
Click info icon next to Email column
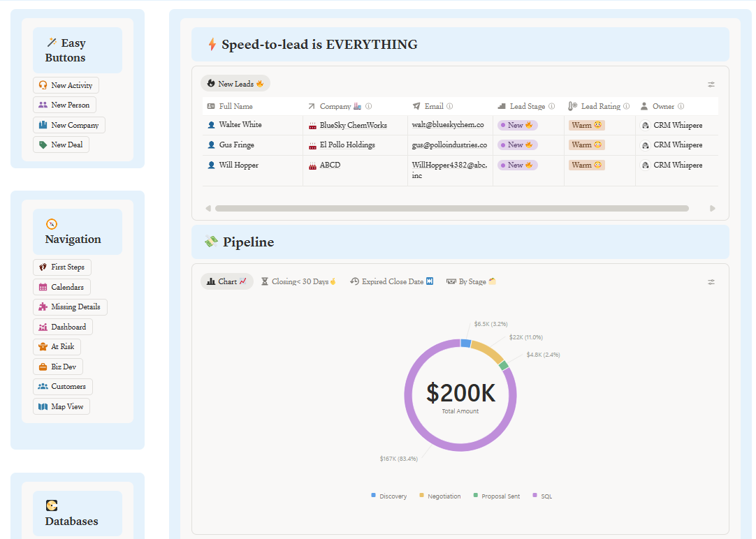click(449, 107)
